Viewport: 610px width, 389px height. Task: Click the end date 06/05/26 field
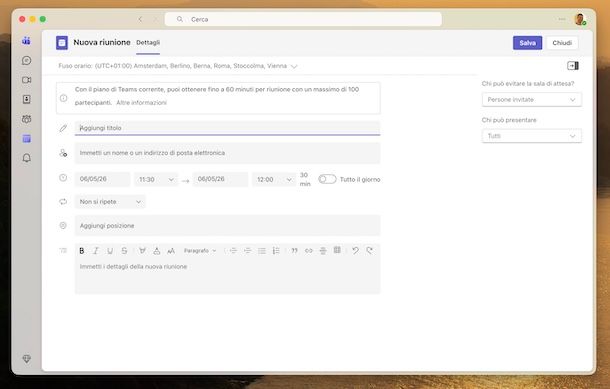(220, 179)
